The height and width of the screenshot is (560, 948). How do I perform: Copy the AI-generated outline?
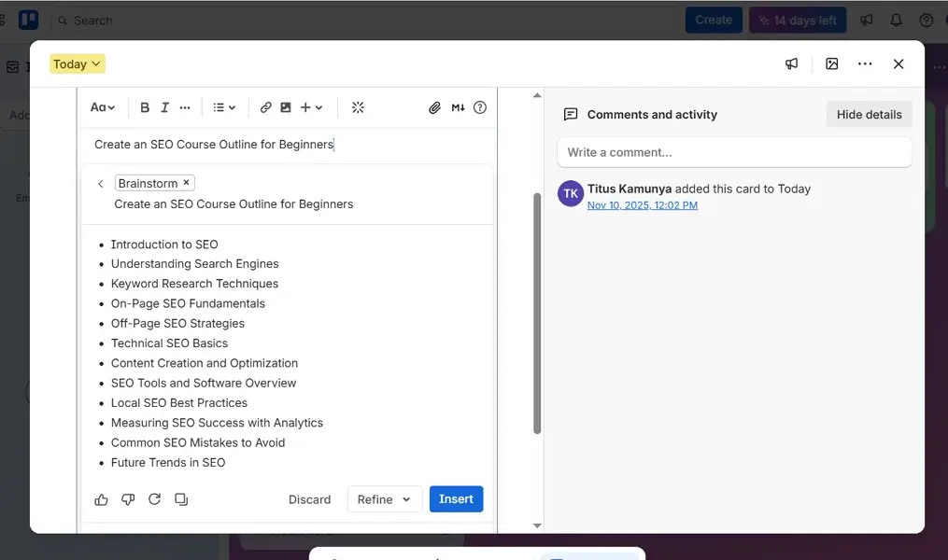(181, 498)
